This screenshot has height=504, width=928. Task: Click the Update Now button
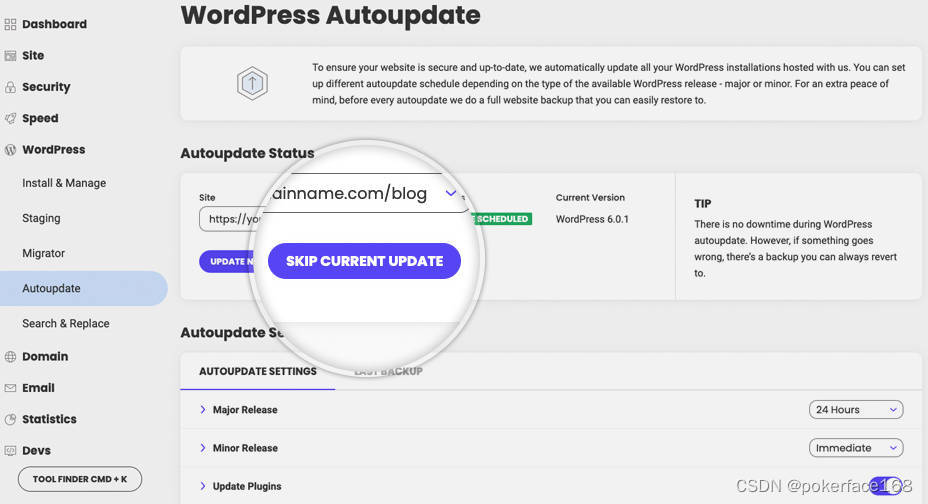[228, 261]
